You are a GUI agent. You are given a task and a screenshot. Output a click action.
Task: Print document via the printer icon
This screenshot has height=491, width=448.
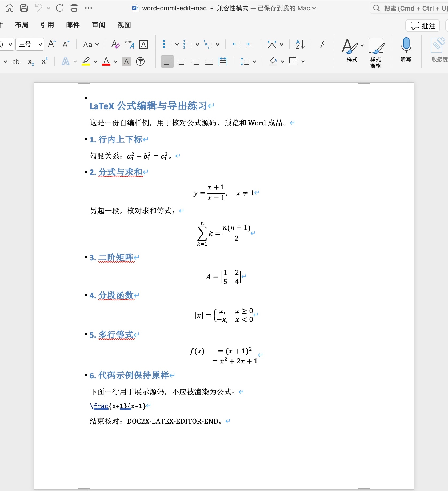pos(74,8)
